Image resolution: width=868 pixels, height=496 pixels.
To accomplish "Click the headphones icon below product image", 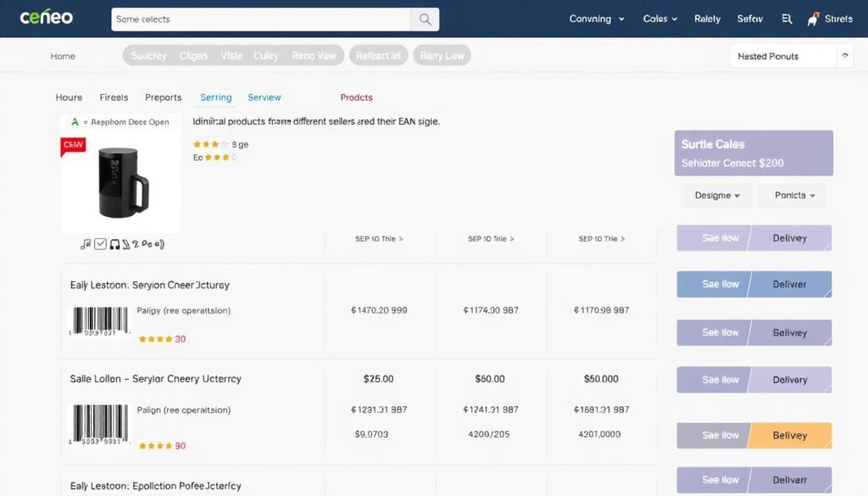I will point(114,244).
